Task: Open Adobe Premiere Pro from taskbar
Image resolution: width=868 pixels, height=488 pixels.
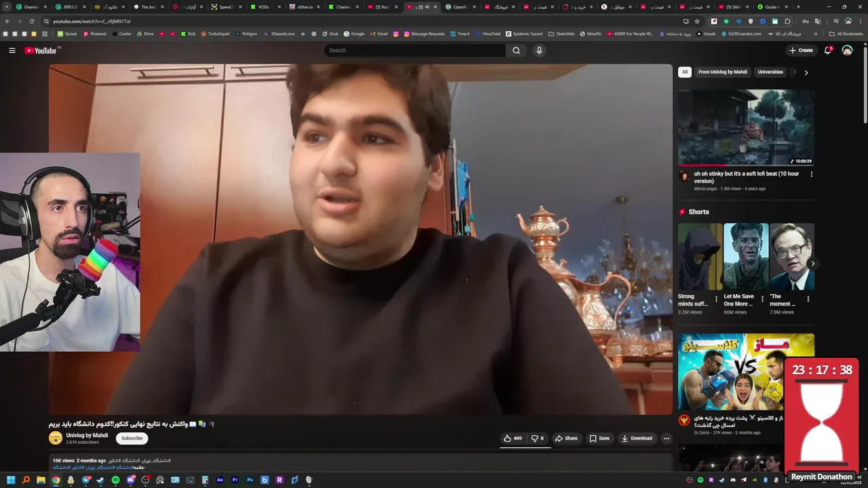Action: (x=235, y=480)
